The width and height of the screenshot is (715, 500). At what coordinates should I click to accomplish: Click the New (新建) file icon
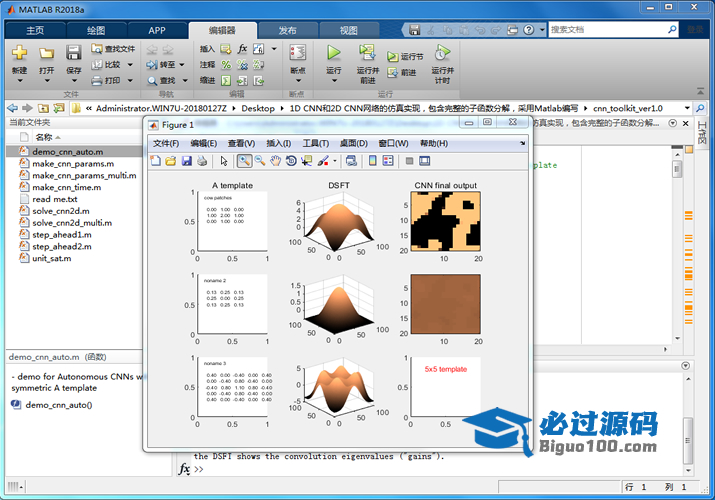(19, 52)
